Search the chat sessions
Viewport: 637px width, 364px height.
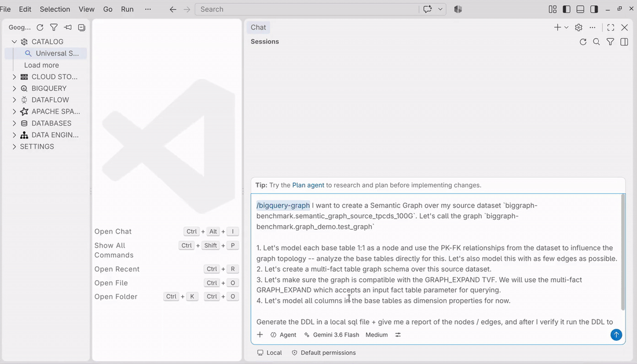pyautogui.click(x=596, y=42)
